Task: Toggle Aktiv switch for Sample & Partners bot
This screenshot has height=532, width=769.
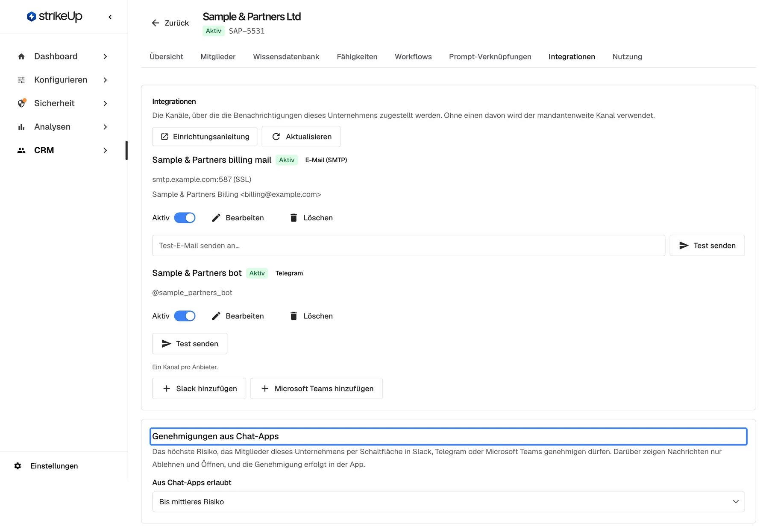Action: point(185,316)
